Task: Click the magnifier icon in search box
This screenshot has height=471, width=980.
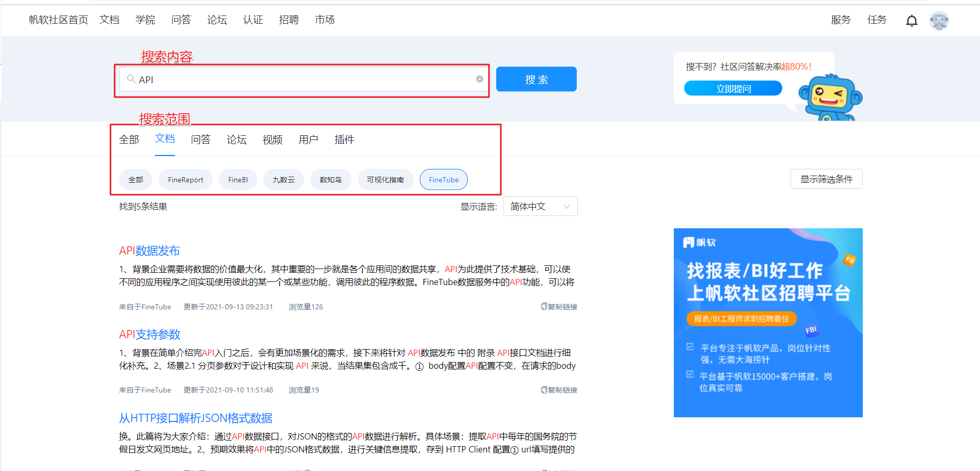Action: tap(131, 79)
